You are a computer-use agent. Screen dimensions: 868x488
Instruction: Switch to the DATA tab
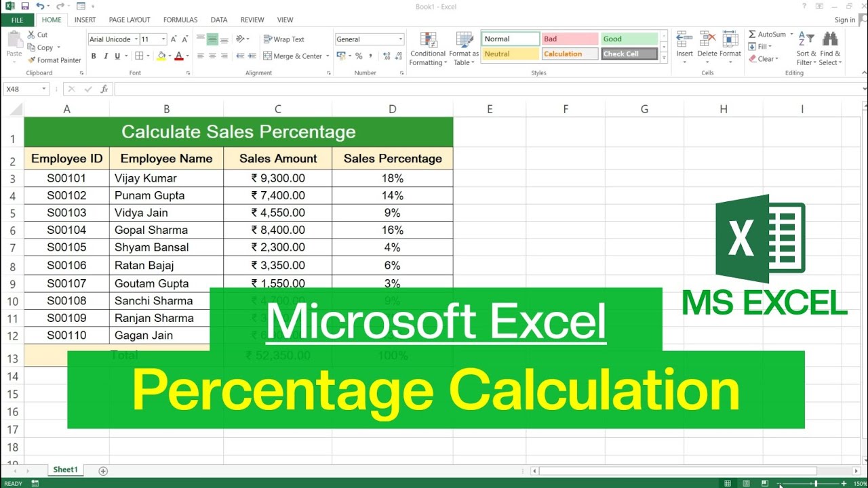219,20
